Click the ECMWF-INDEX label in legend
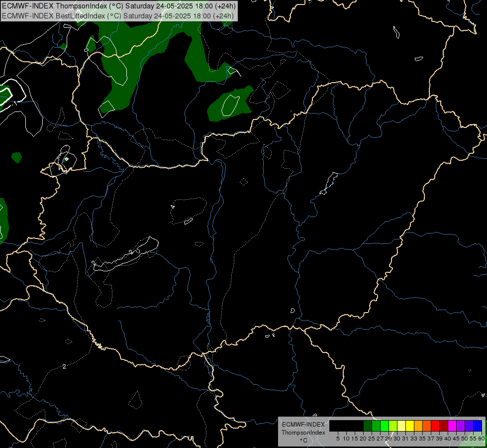This screenshot has width=487, height=448. point(303,425)
